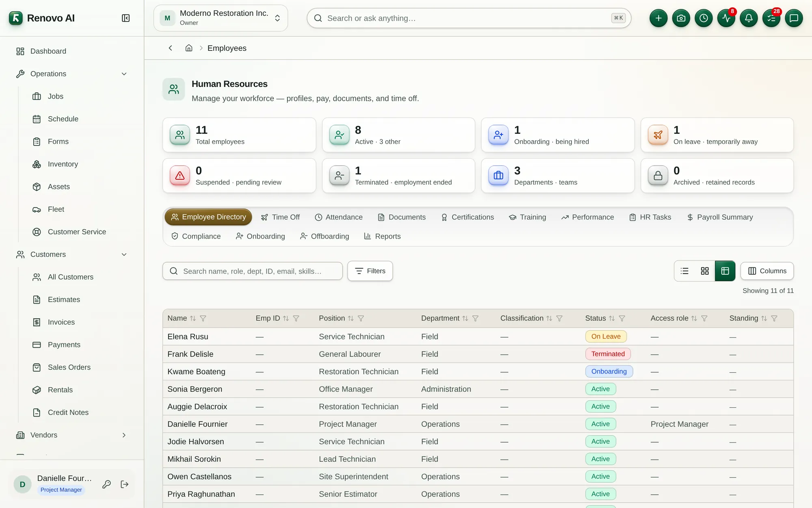The image size is (812, 508).
Task: Switch to grid card view layout
Action: click(x=705, y=271)
